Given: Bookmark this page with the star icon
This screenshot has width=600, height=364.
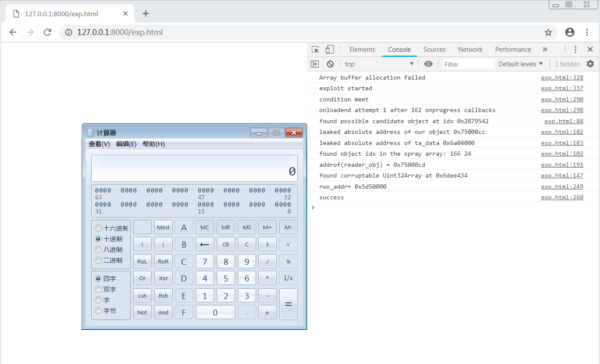Looking at the screenshot, I should point(548,33).
